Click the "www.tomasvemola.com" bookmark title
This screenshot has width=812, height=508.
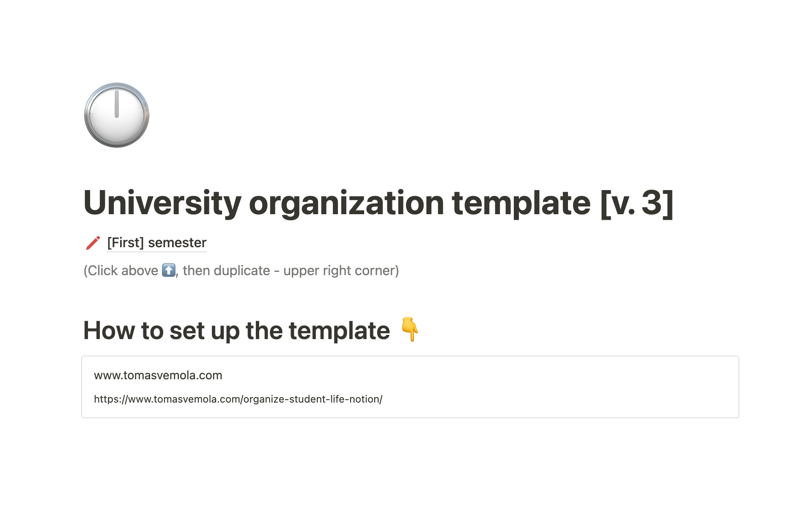click(158, 375)
